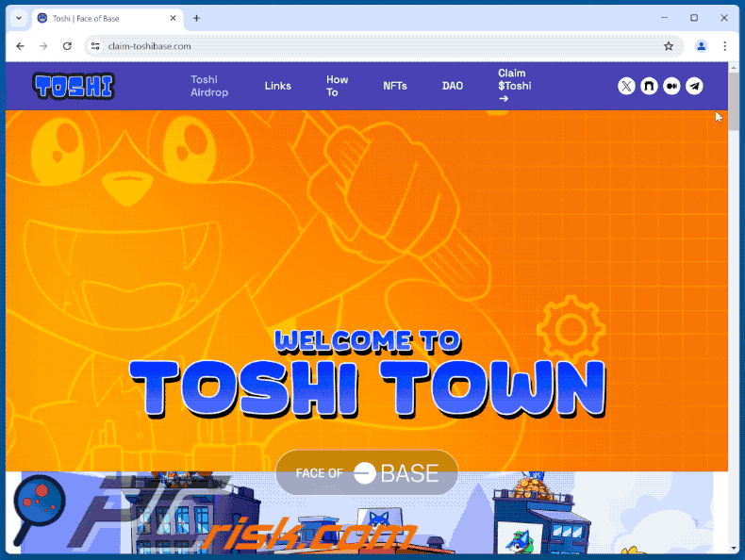This screenshot has width=745, height=560.
Task: Open the Chrome three-dot menu
Action: [x=725, y=46]
